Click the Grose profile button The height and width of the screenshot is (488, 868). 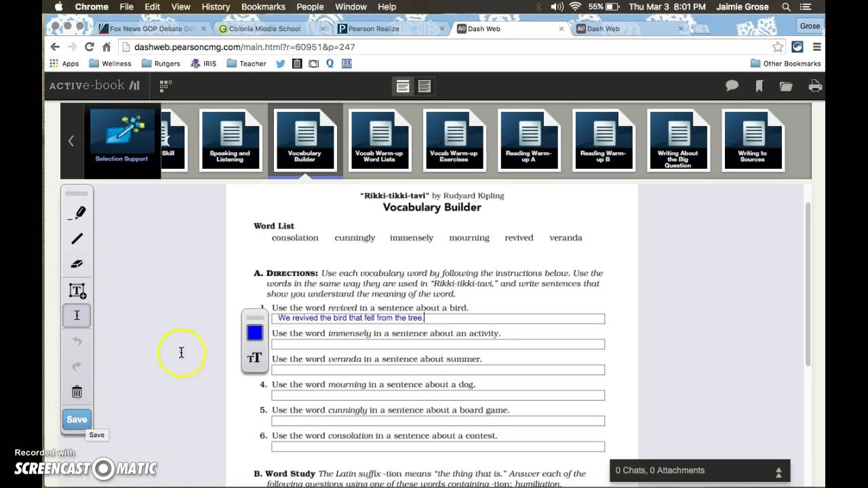pos(810,26)
